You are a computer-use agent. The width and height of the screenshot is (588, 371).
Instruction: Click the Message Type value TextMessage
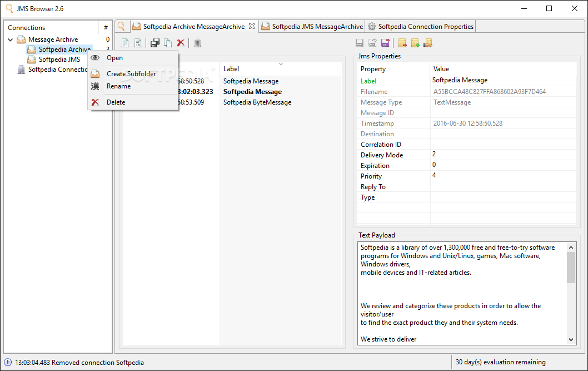[452, 102]
